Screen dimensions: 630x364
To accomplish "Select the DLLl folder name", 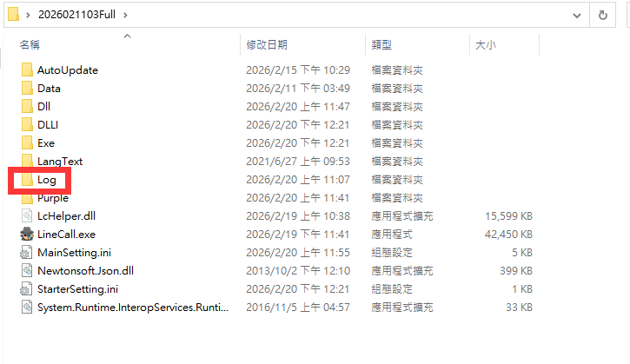I will (48, 125).
